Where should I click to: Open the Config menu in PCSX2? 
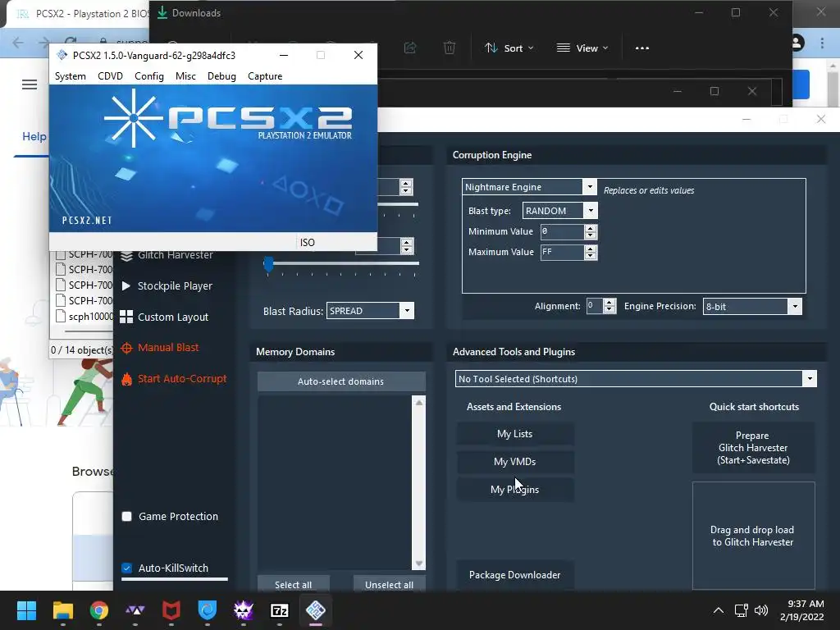click(149, 76)
